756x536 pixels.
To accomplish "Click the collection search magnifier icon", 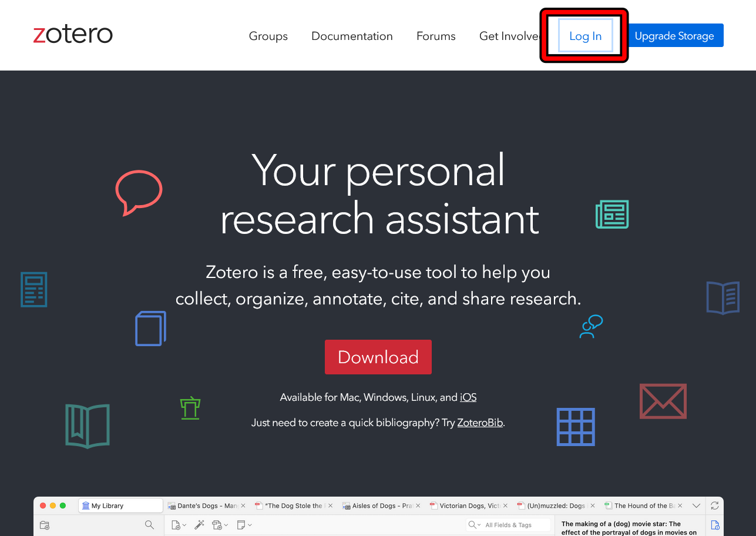I will coord(149,525).
